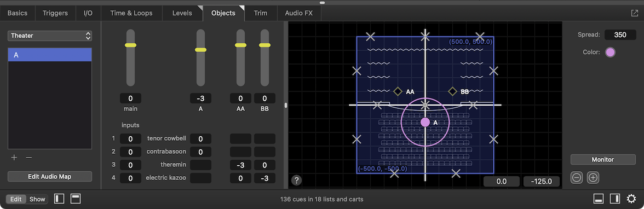
Task: Toggle the top panel layout icon
Action: pyautogui.click(x=75, y=199)
